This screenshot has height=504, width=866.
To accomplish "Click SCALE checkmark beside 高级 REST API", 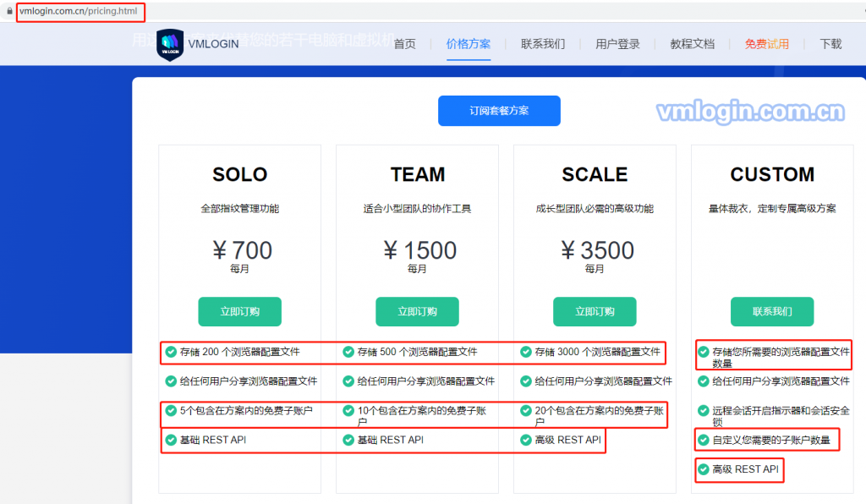I will 526,440.
